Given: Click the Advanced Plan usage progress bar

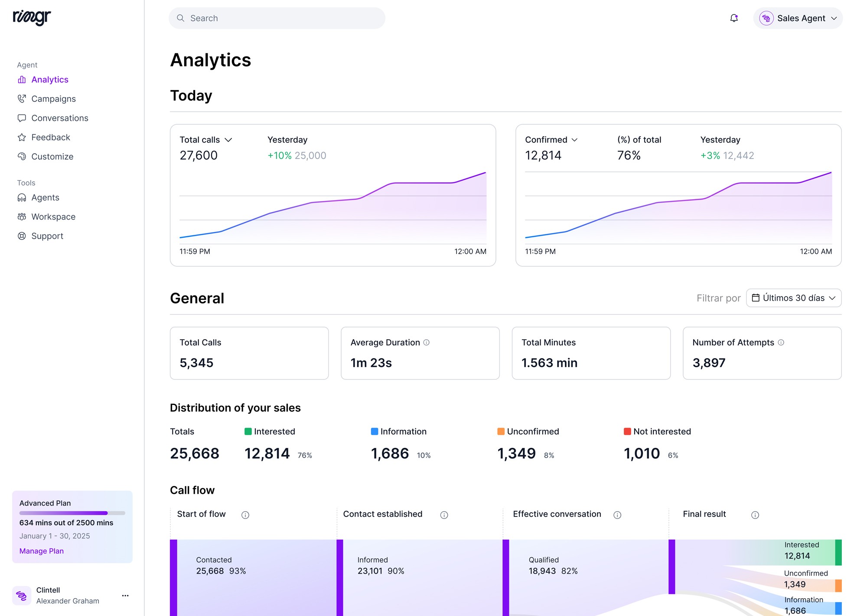Looking at the screenshot, I should click(x=72, y=512).
